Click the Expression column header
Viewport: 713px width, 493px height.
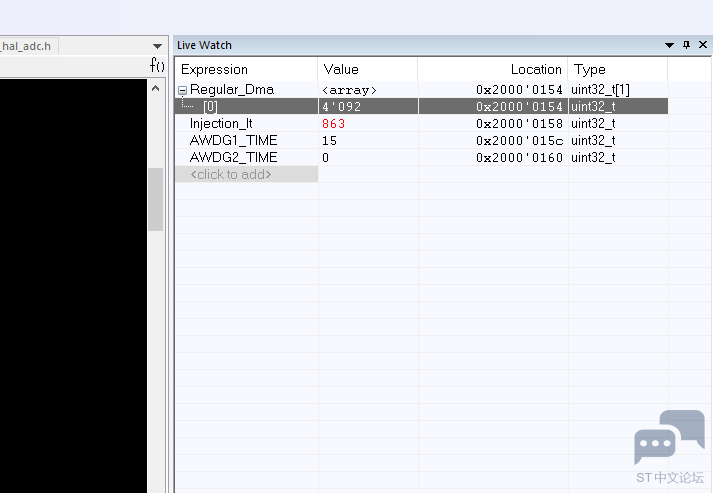(246, 69)
